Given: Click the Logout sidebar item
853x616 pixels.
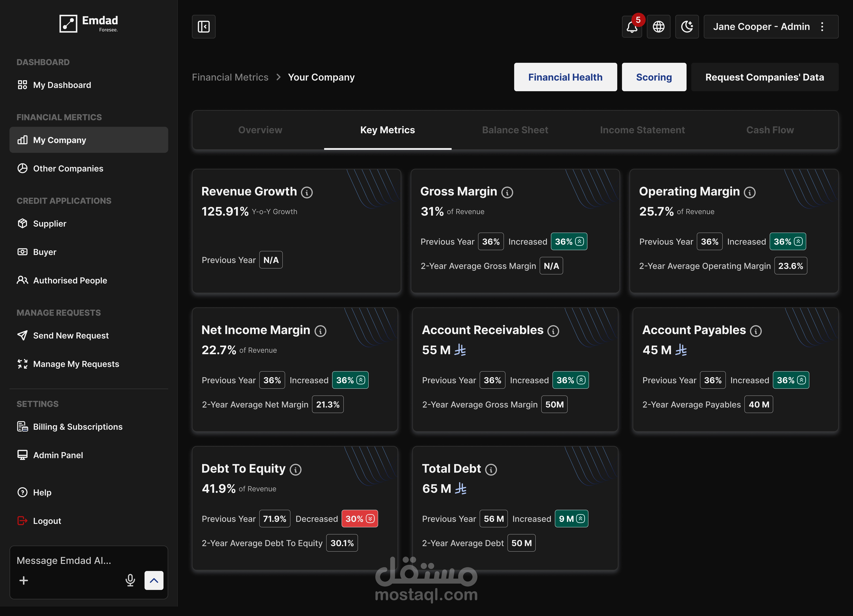Looking at the screenshot, I should 47,521.
